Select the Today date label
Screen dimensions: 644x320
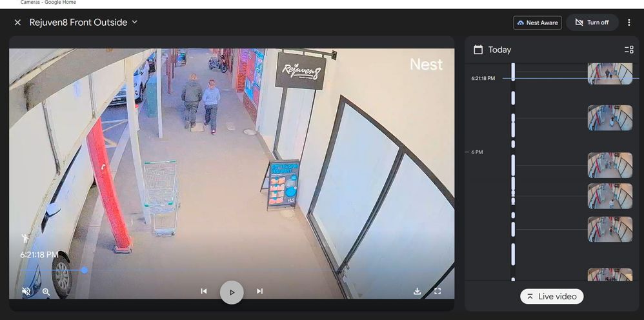coord(499,50)
